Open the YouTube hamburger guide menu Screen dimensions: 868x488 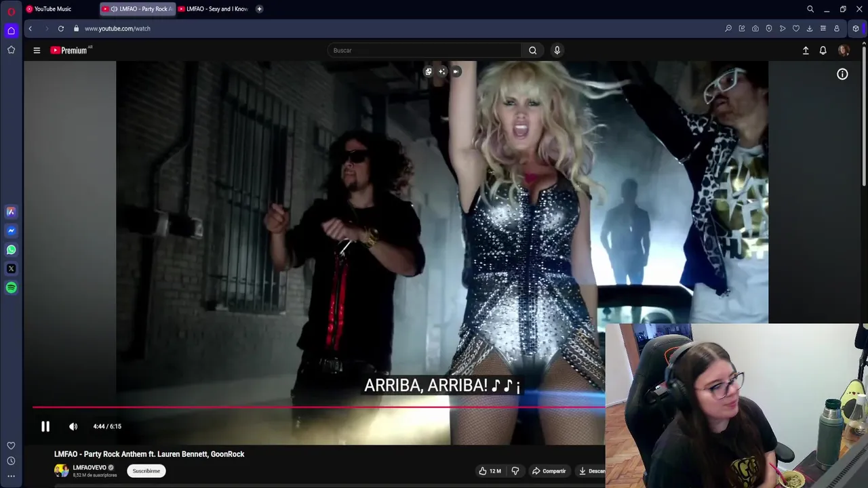pos(37,50)
